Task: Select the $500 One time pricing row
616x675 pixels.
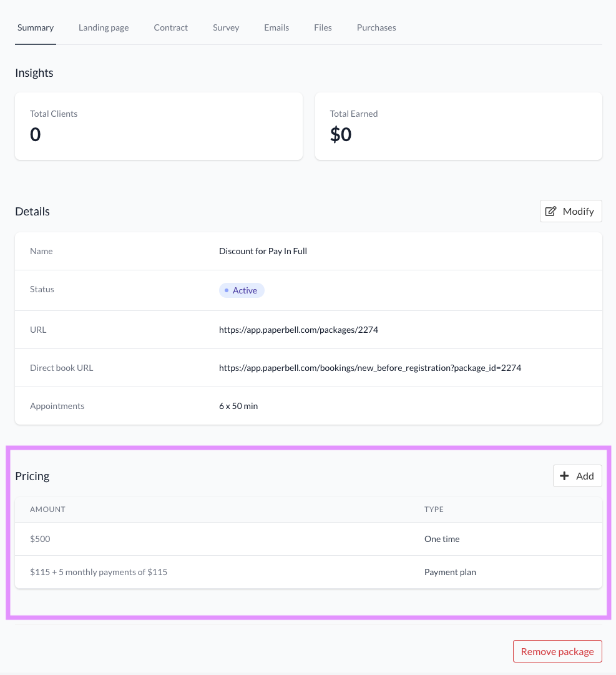Action: pos(308,539)
